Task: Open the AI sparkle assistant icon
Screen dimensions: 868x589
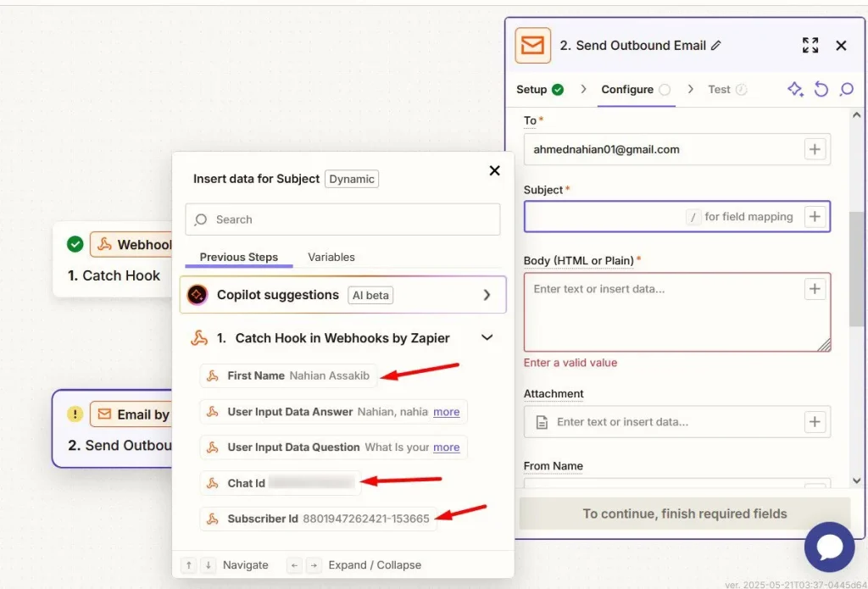Action: coord(795,89)
